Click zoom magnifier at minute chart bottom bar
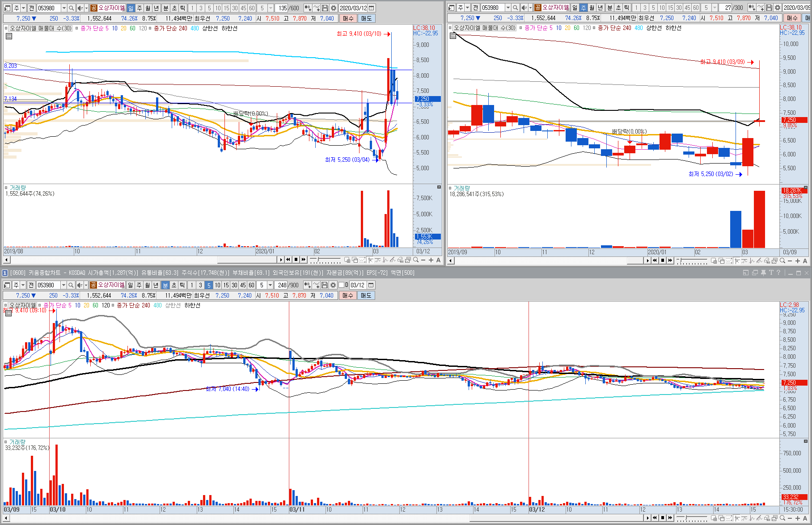Image resolution: width=812 pixels, height=525 pixels. [782, 518]
